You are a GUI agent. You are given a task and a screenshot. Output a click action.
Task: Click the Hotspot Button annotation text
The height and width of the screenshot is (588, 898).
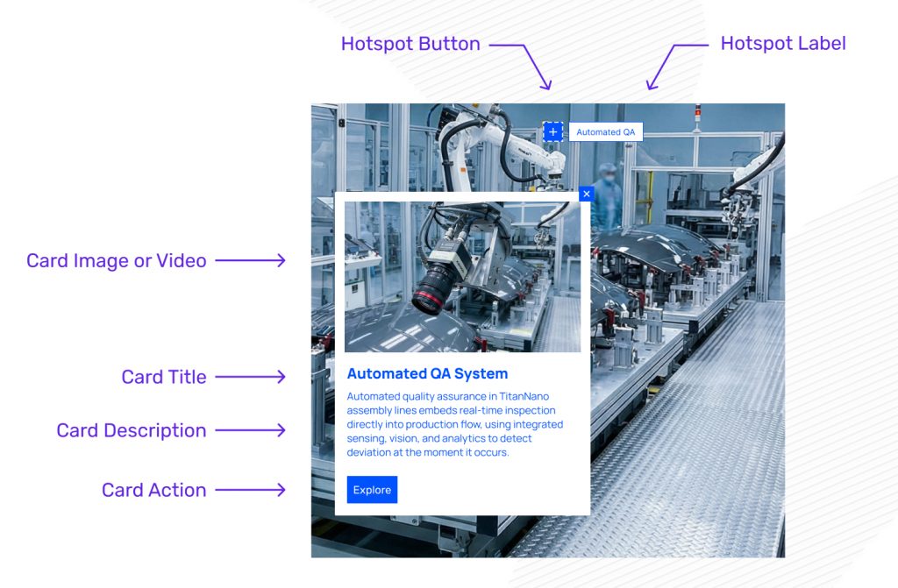tap(410, 44)
